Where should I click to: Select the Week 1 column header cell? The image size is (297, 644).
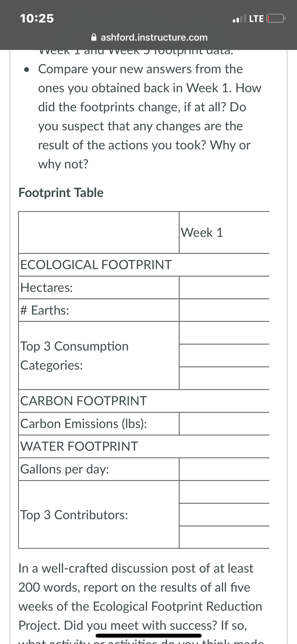pyautogui.click(x=224, y=233)
